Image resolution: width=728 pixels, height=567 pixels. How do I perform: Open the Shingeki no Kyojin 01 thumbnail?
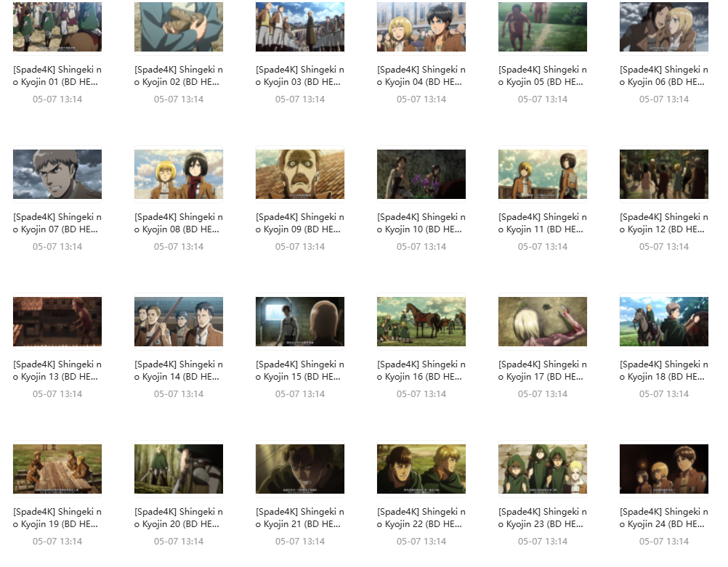coord(57,27)
